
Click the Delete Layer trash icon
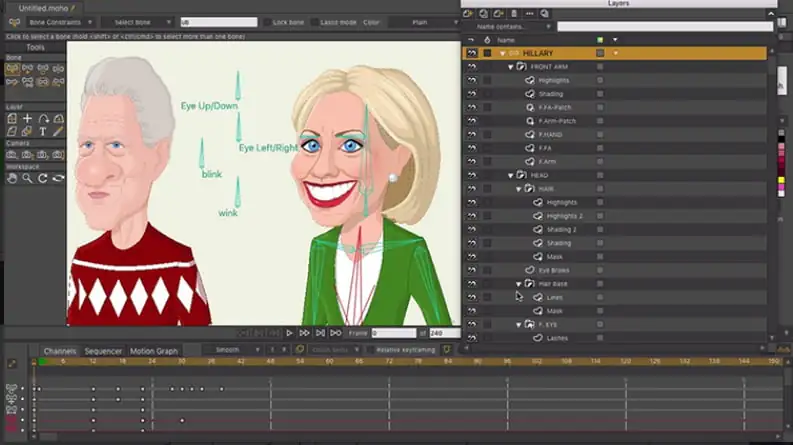point(513,14)
